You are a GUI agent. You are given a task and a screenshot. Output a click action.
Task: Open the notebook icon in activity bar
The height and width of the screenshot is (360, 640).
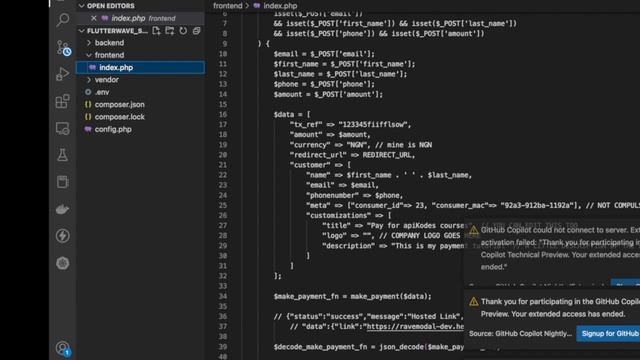pyautogui.click(x=62, y=182)
